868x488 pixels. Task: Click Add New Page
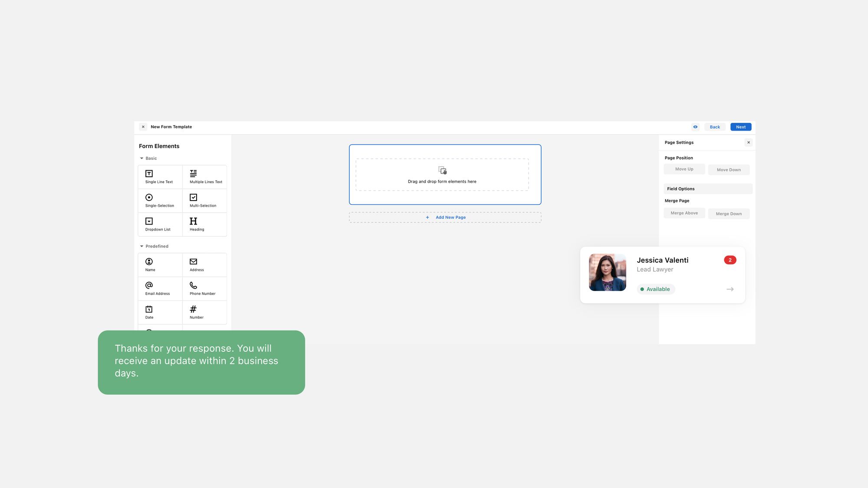coord(445,217)
